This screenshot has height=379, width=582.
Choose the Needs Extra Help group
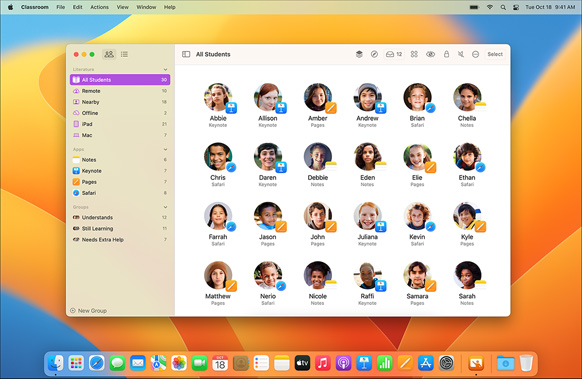120,239
